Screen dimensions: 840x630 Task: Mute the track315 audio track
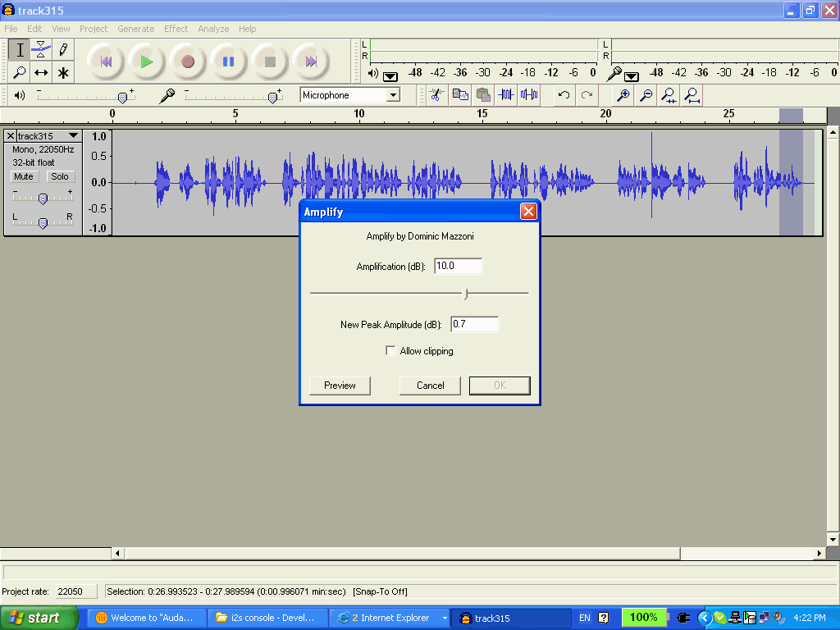[24, 176]
